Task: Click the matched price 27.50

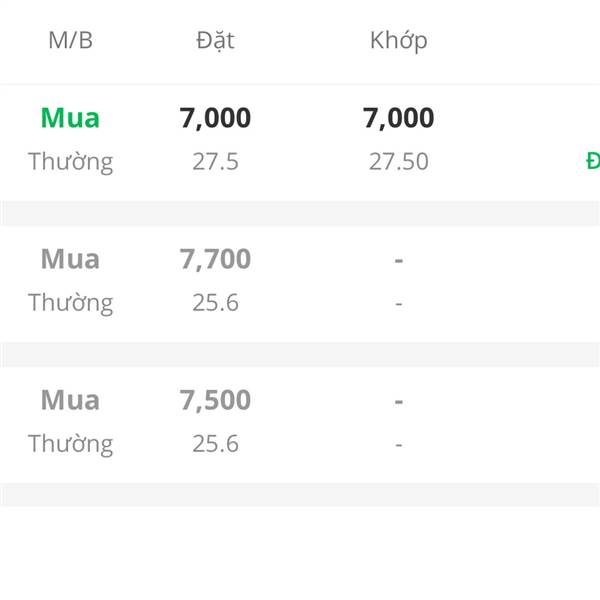Action: click(398, 161)
